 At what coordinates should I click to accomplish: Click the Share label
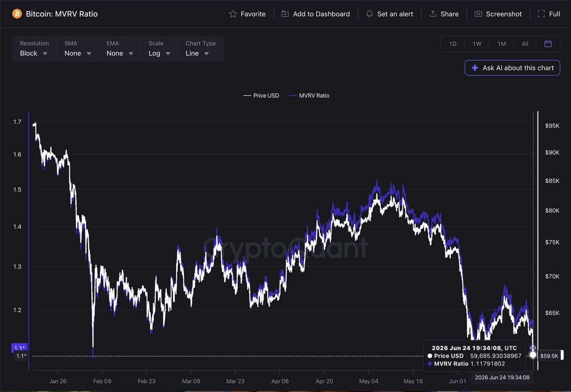(450, 14)
